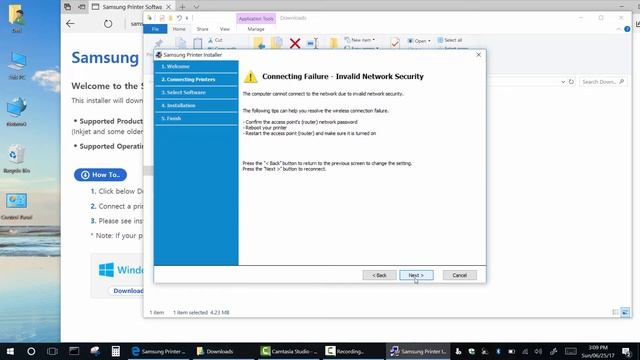Click the Copy icon in the Explorer ribbon

[181, 43]
